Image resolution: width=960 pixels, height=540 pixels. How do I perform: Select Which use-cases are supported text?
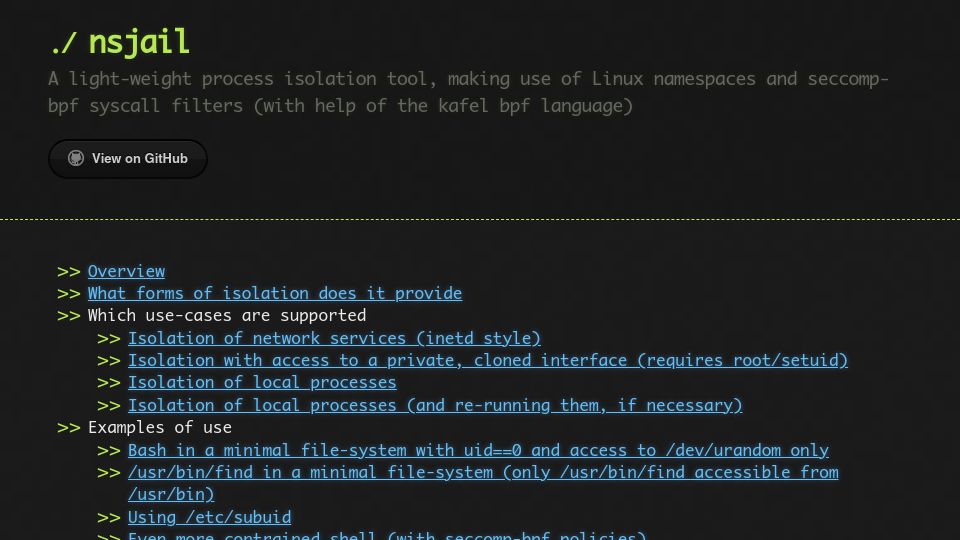click(x=227, y=315)
